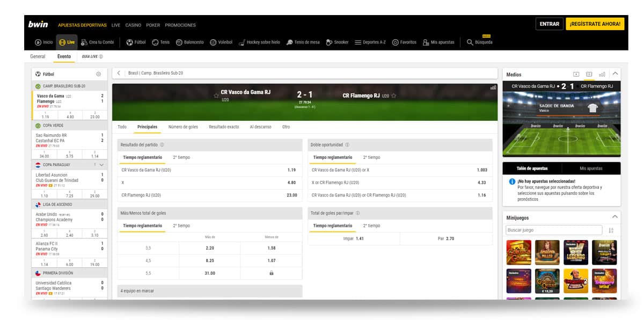Favorite CR Vasco da Gama RJ star
This screenshot has height=320, width=644.
[x=216, y=96]
